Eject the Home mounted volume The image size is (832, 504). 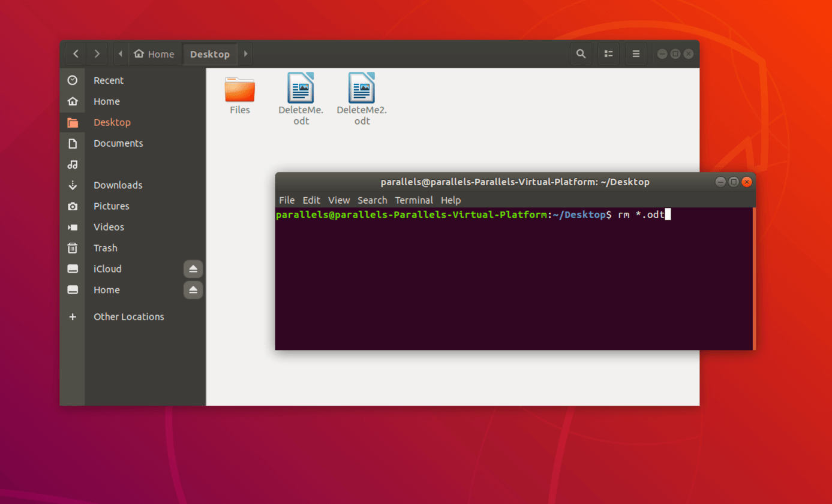(193, 290)
